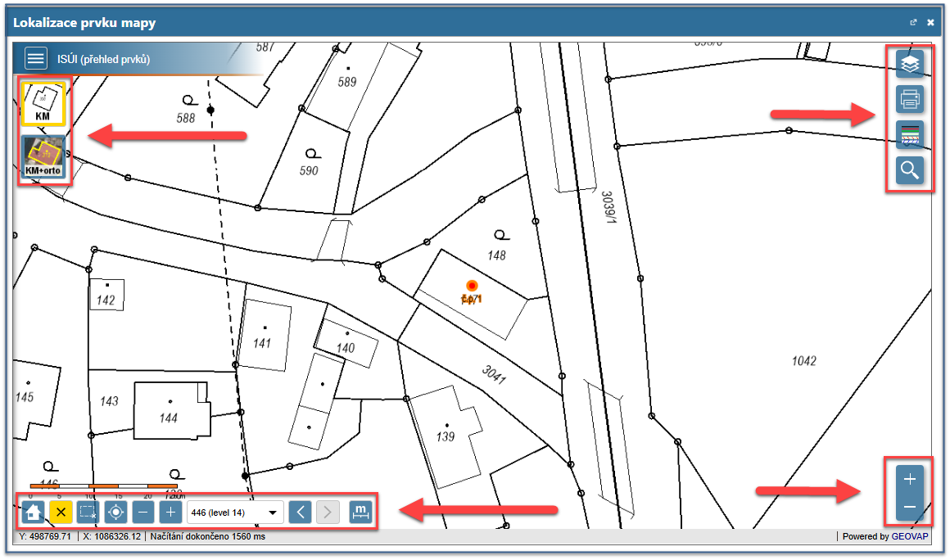Viewport: 950px width, 560px height.
Task: Open the hamburger menu beside ISÚI
Action: click(36, 59)
